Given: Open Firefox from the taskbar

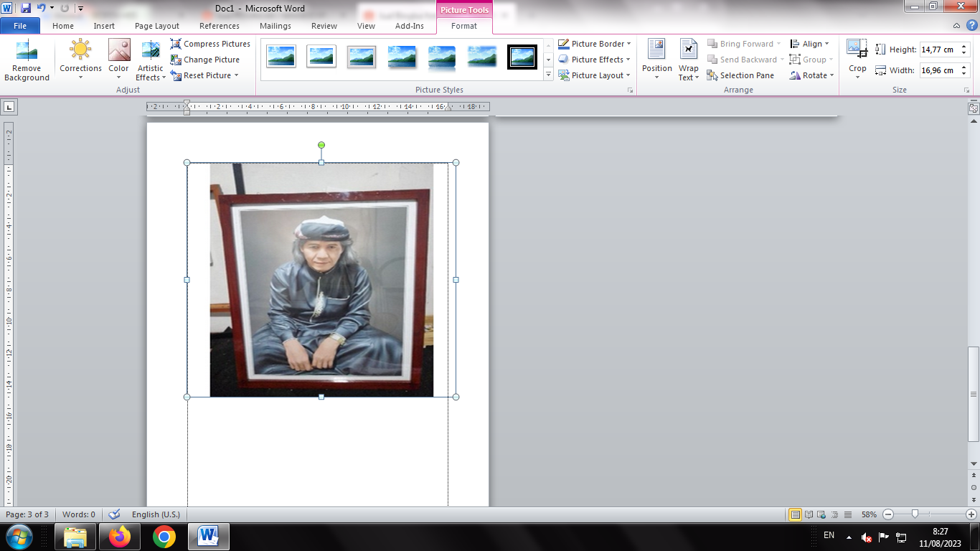Looking at the screenshot, I should click(120, 537).
